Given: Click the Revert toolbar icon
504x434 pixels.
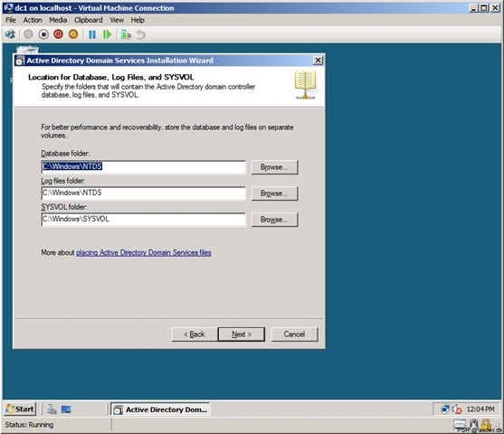Looking at the screenshot, I should pyautogui.click(x=141, y=34).
